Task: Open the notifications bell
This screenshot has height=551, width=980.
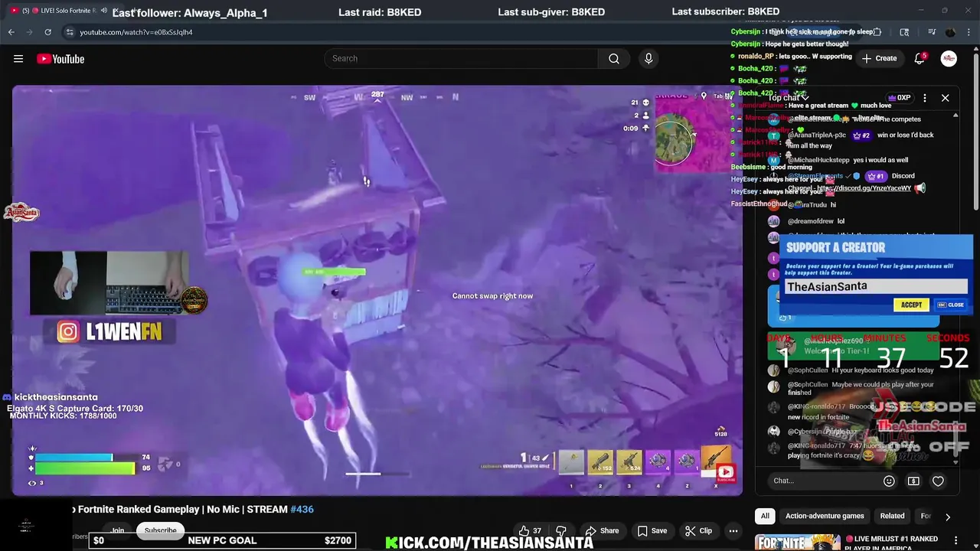Action: 920,58
